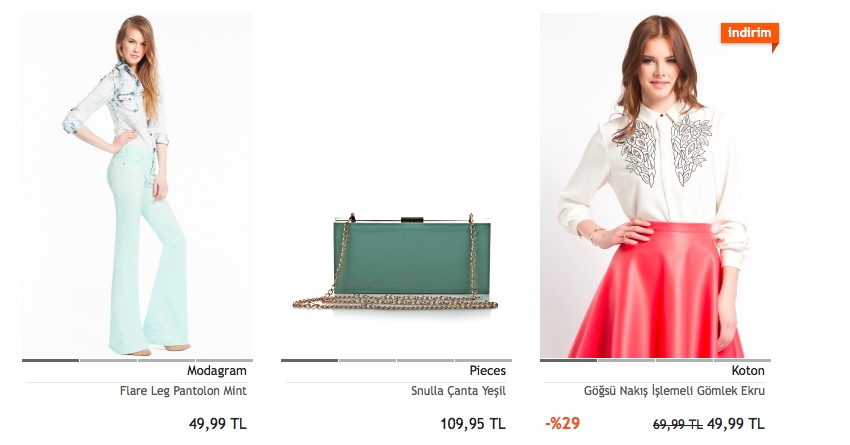
Task: Click the Pieces brand name
Action: click(487, 371)
